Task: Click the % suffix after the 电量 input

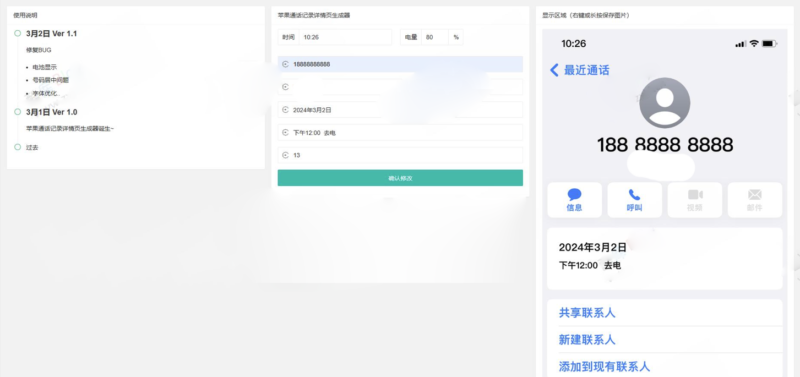Action: pyautogui.click(x=456, y=37)
